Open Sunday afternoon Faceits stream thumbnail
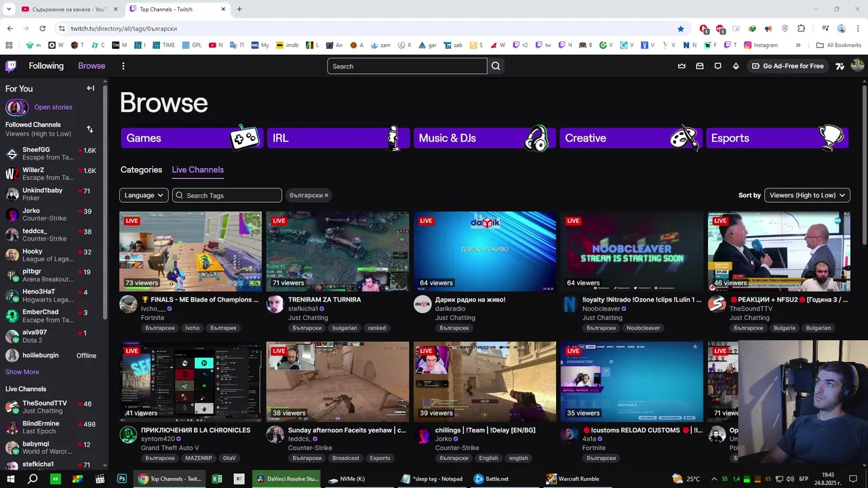The image size is (868, 488). (x=338, y=382)
